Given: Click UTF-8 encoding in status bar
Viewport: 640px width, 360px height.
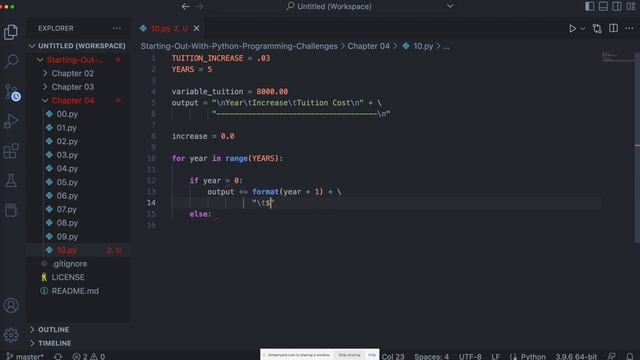Looking at the screenshot, I should click(x=470, y=356).
